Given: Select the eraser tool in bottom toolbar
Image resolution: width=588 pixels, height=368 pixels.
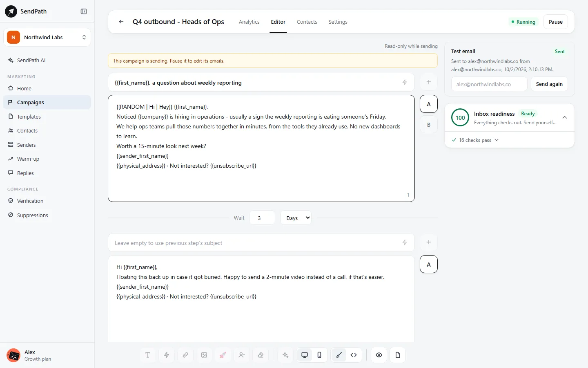Looking at the screenshot, I should [261, 355].
